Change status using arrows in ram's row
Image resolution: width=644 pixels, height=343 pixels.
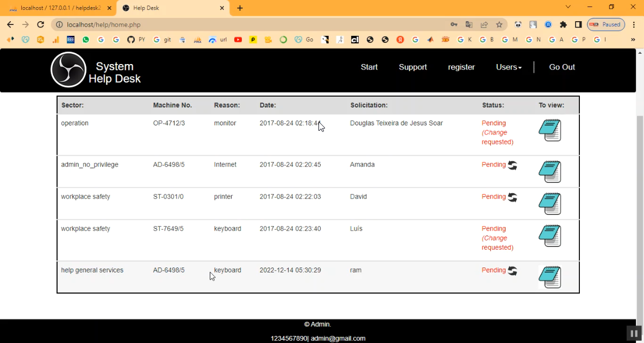tap(512, 271)
